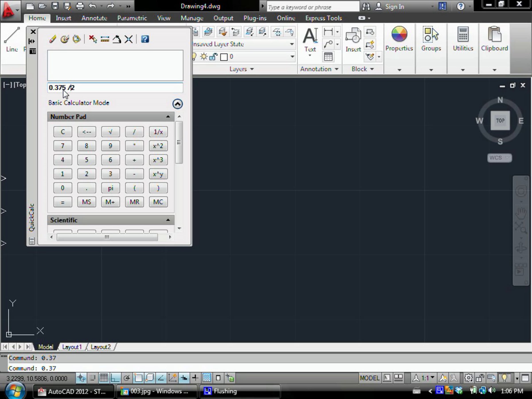Switch to the Annotate ribbon tab
Screen dimensions: 532x399
click(x=94, y=18)
